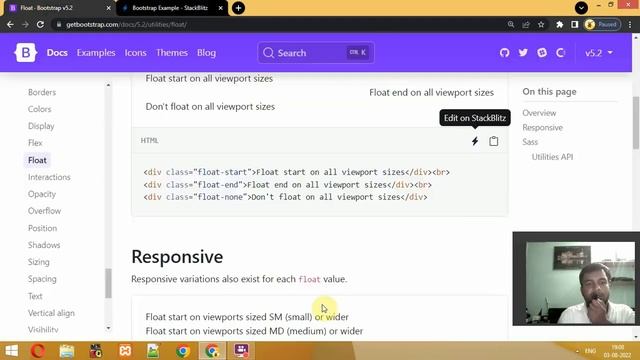Open the v5.2 version dropdown
Viewport: 640px width, 360px height.
tap(599, 53)
